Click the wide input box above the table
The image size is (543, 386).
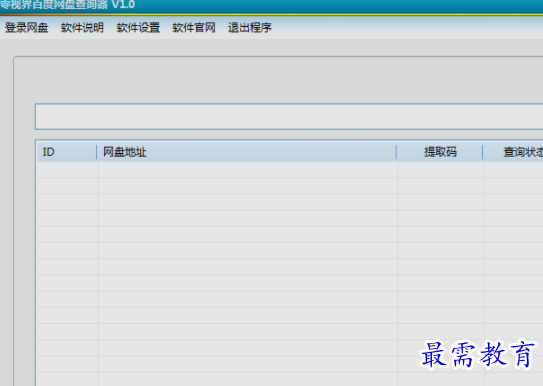[289, 117]
